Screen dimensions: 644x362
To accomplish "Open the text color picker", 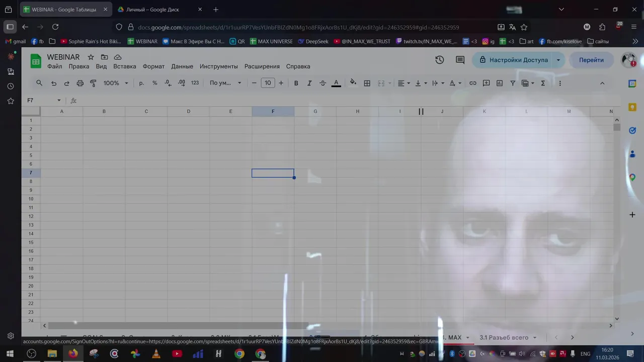I will 336,83.
